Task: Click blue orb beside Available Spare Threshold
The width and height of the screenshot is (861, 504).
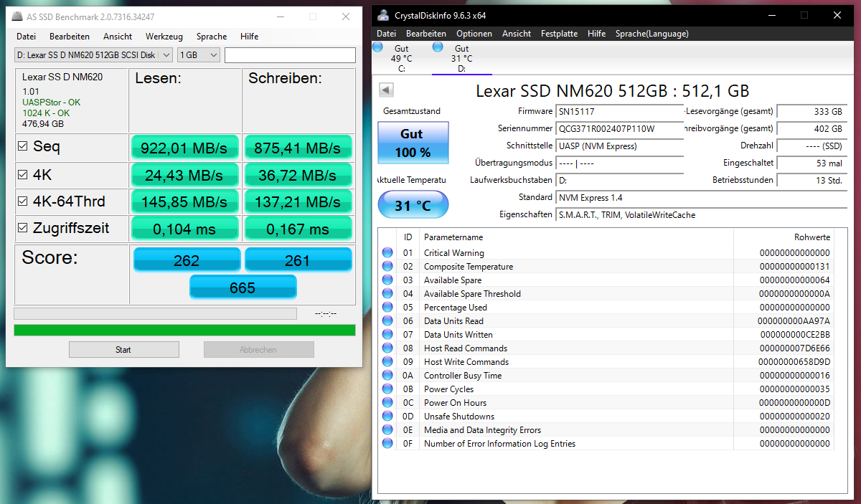Action: point(387,293)
